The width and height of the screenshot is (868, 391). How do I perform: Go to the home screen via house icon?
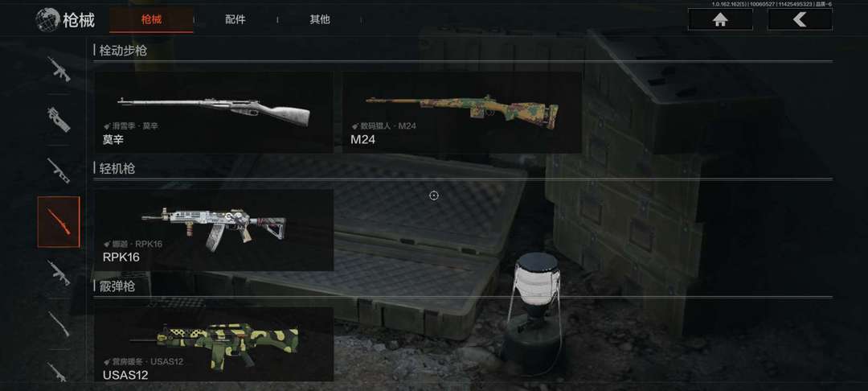coord(720,19)
